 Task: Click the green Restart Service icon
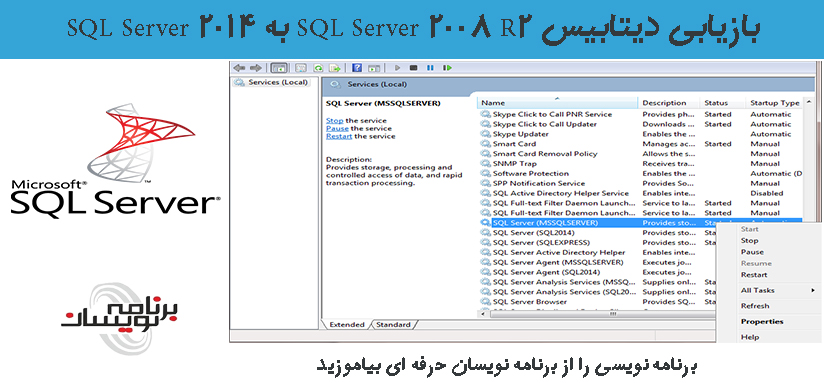447,68
